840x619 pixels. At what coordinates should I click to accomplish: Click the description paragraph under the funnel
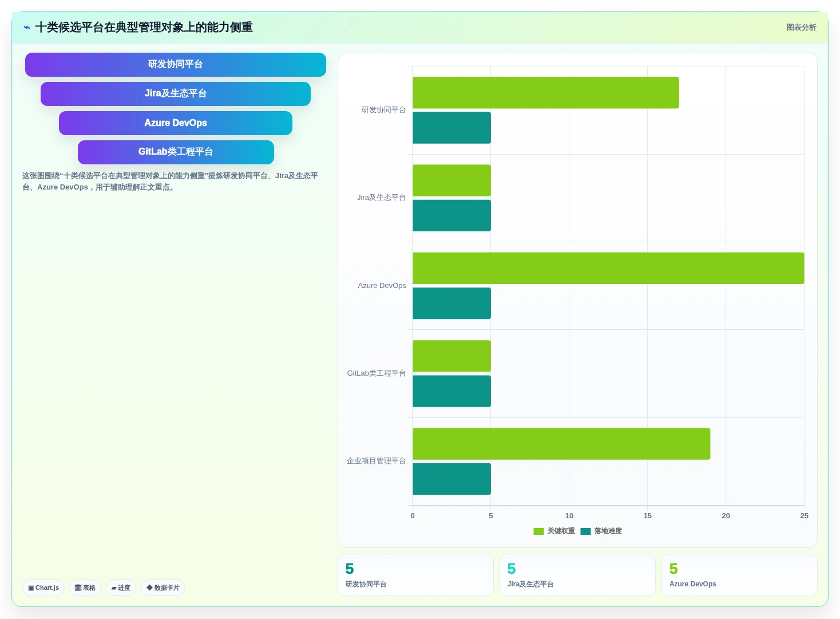tap(171, 182)
